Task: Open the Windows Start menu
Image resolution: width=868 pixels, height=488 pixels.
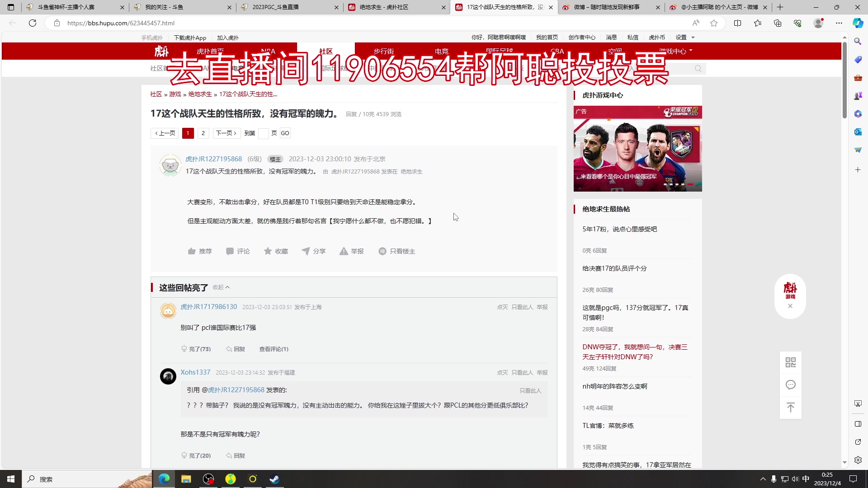Action: click(11, 479)
